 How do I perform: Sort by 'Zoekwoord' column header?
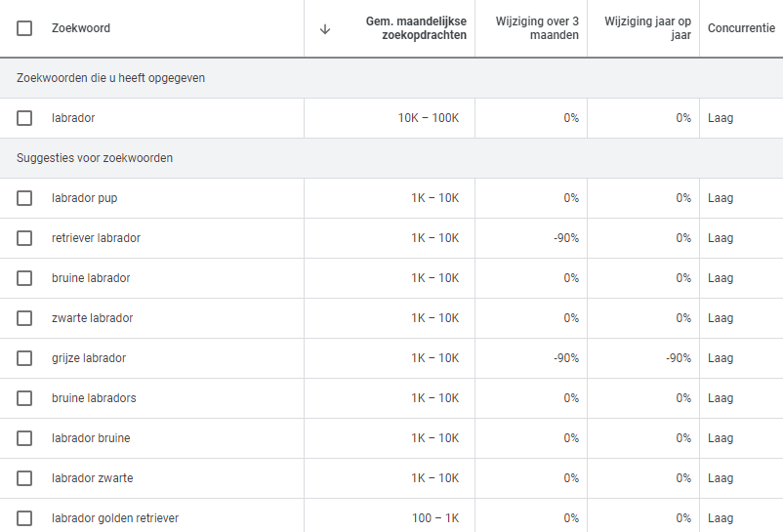pos(81,28)
